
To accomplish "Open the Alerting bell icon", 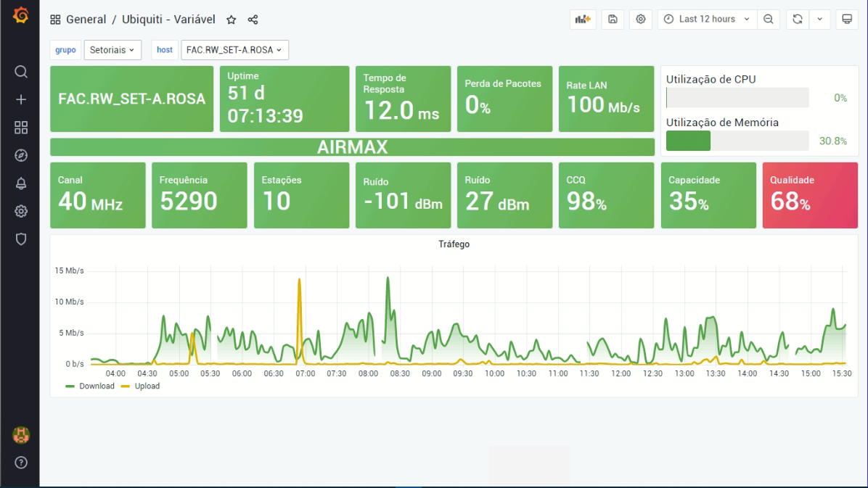I will [x=21, y=183].
